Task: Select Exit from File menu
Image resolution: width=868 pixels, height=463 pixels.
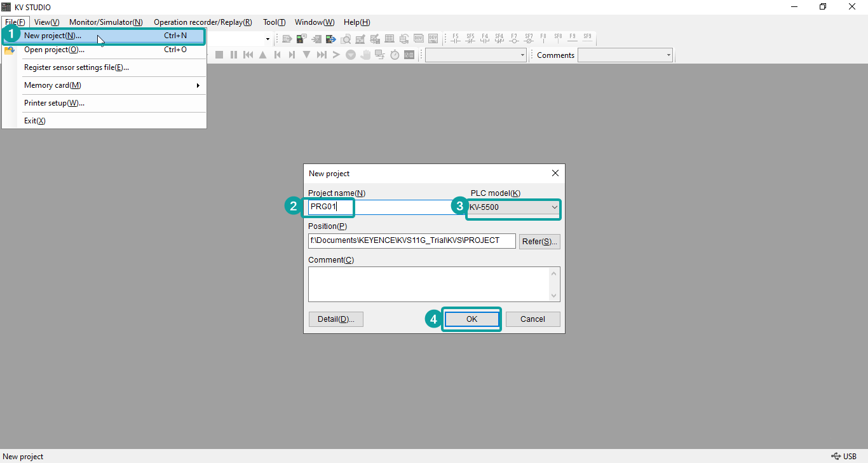Action: 105,121
